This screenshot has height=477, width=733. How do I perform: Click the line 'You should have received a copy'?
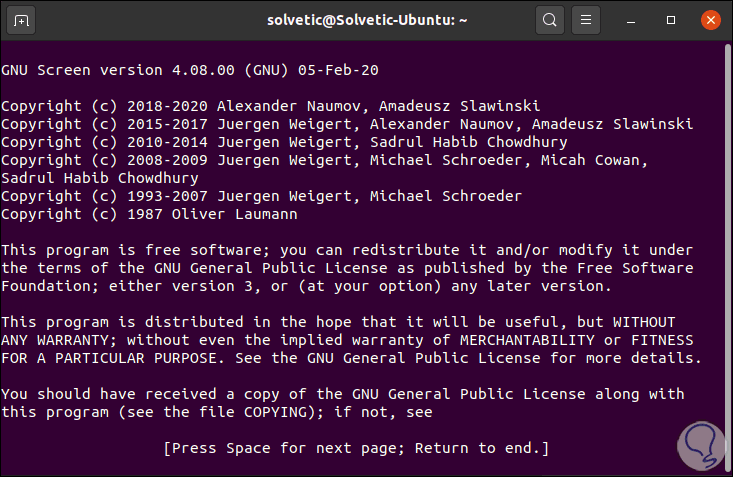(x=342, y=394)
